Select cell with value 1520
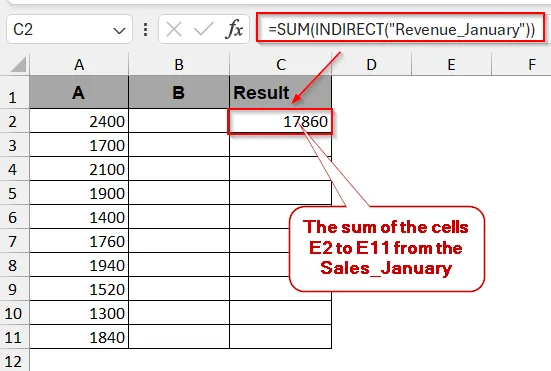Screen dimensions: 551x371 [x=79, y=288]
